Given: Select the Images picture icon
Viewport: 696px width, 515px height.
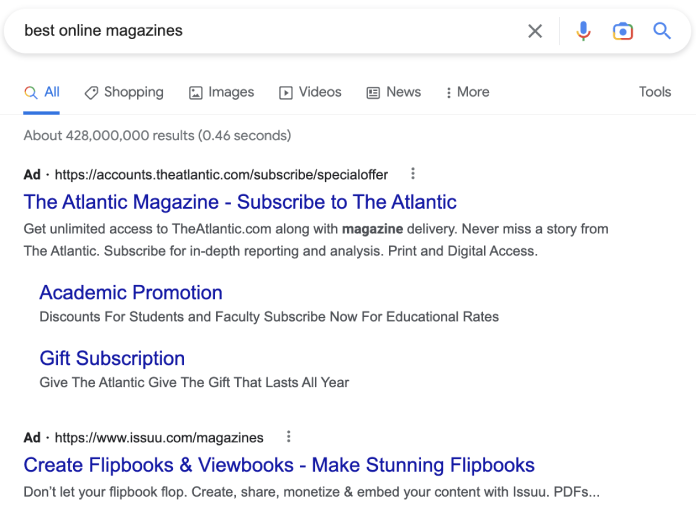Looking at the screenshot, I should [x=196, y=92].
